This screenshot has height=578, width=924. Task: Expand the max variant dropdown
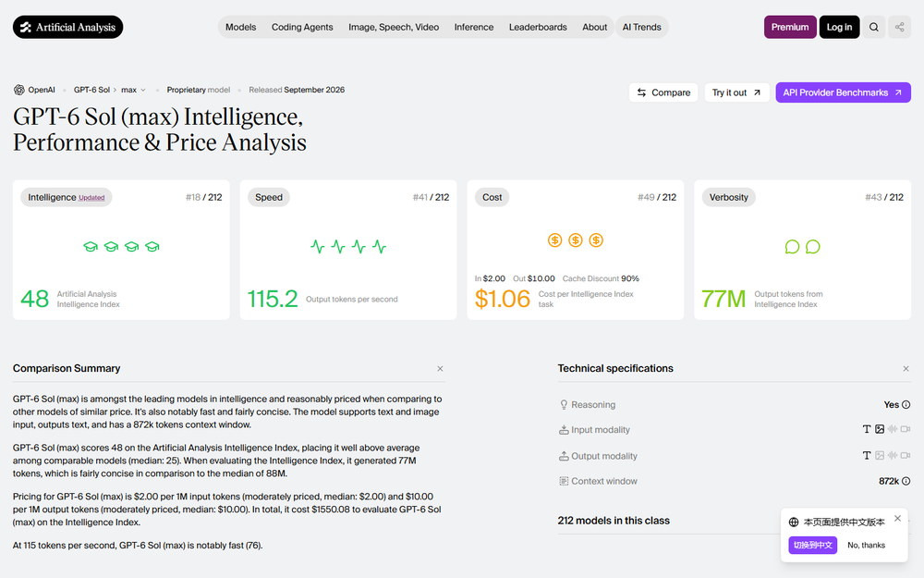coord(133,90)
